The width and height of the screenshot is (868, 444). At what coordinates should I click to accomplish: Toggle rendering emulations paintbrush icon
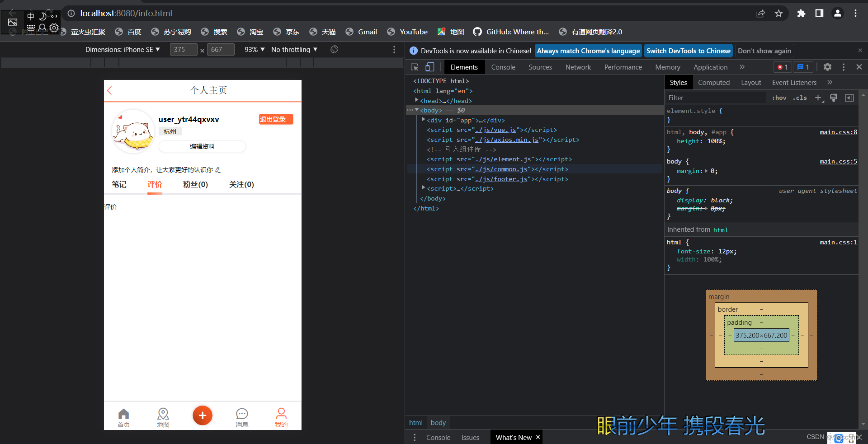click(834, 98)
